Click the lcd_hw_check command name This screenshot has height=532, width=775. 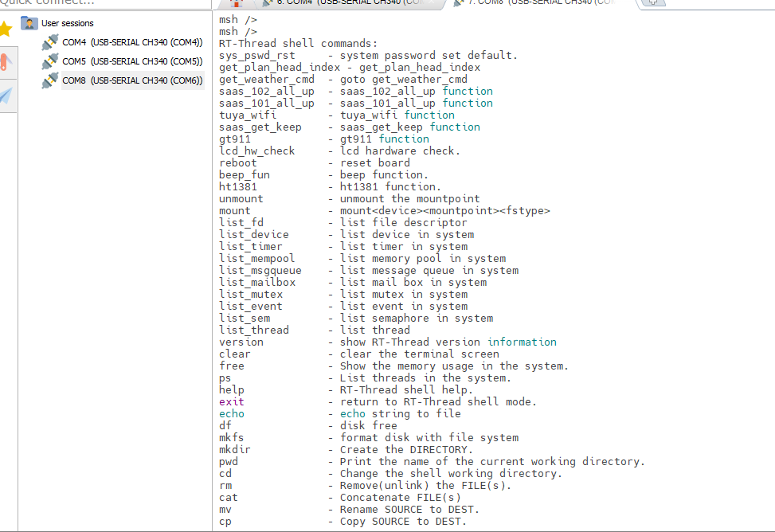coord(257,151)
